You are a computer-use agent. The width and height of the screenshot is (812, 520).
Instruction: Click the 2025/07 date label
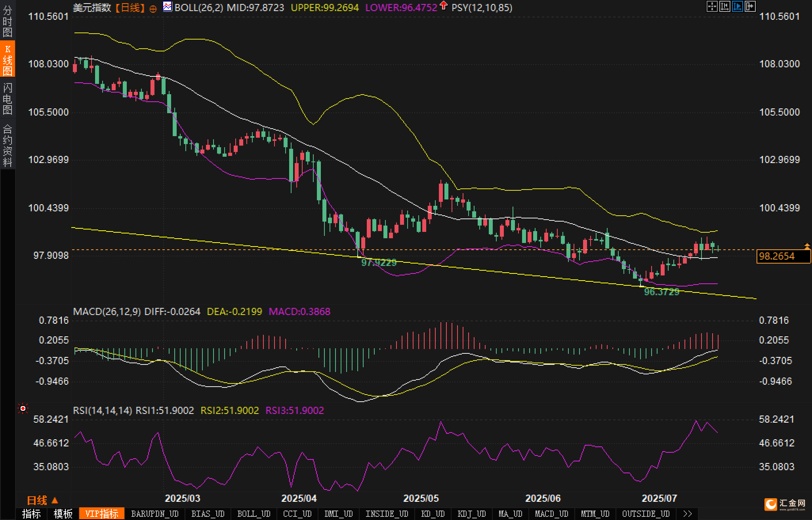660,498
